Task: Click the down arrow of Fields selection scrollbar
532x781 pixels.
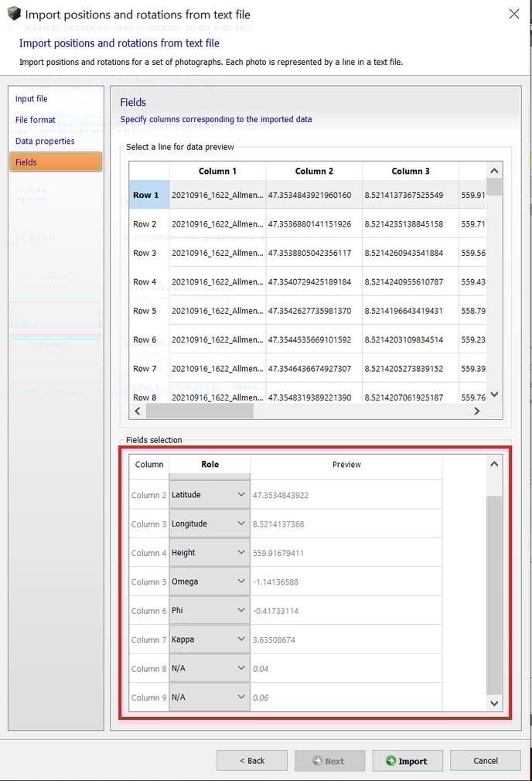Action: pos(495,703)
